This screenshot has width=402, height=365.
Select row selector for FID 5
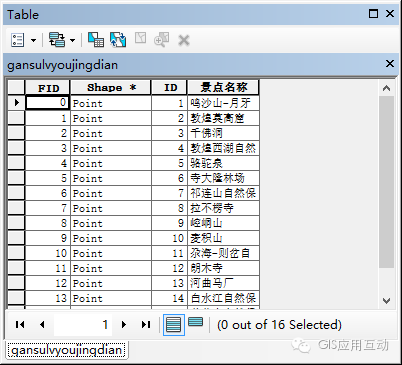16,178
